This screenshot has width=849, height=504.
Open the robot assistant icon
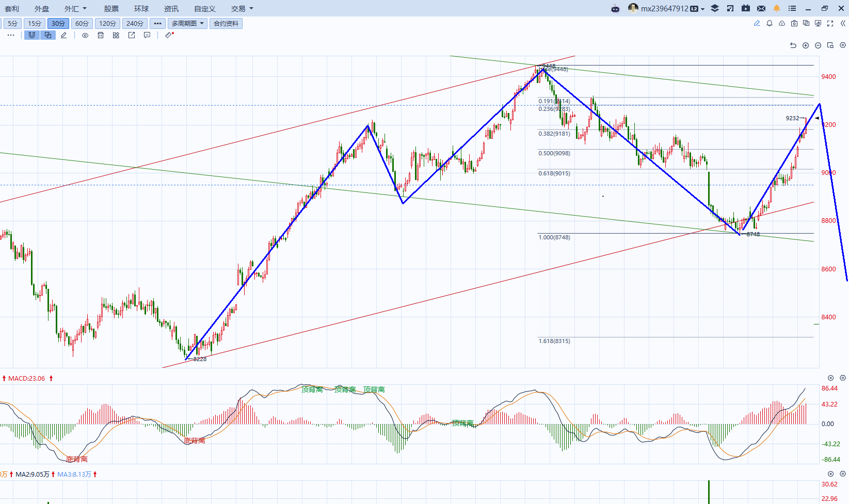pos(615,9)
